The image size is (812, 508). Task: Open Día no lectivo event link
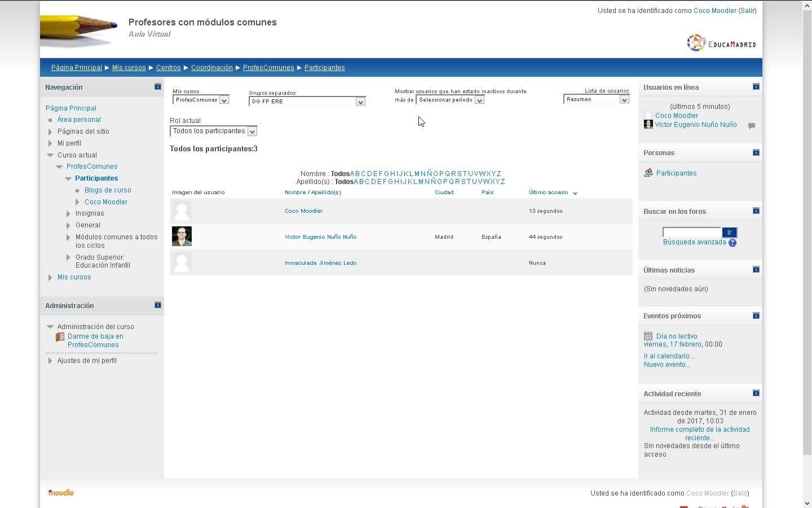click(677, 336)
